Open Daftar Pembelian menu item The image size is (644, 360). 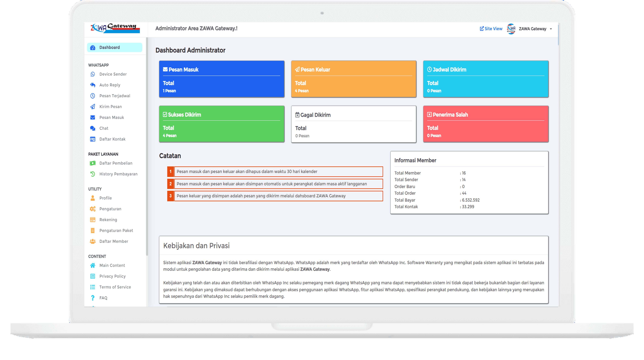[x=115, y=163]
